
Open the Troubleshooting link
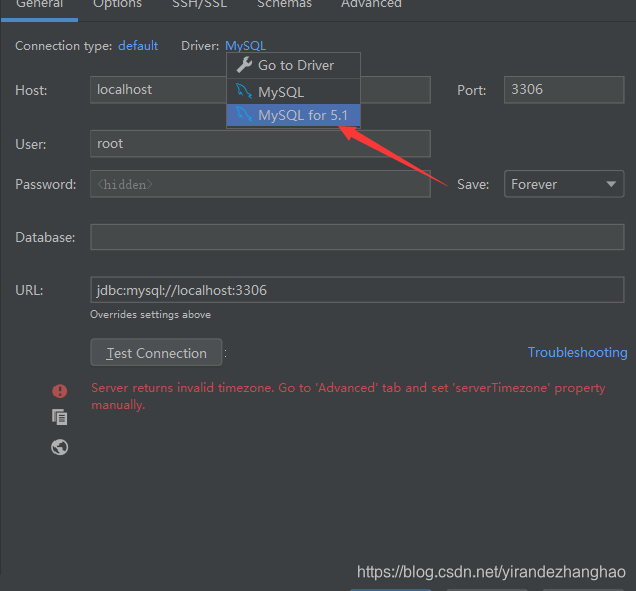click(x=577, y=352)
